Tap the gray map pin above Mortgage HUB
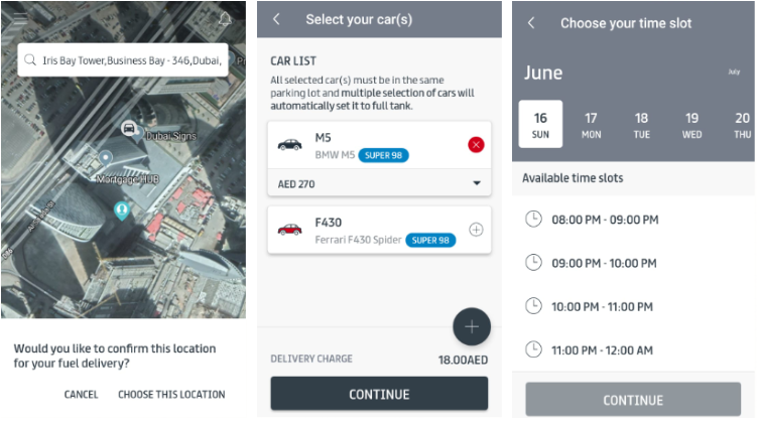The height and width of the screenshot is (423, 757). (x=105, y=158)
